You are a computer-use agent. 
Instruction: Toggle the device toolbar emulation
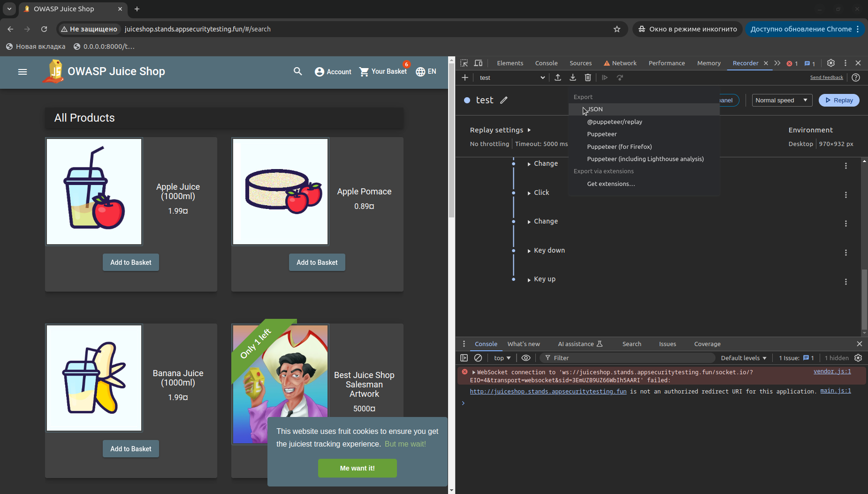[x=478, y=63]
